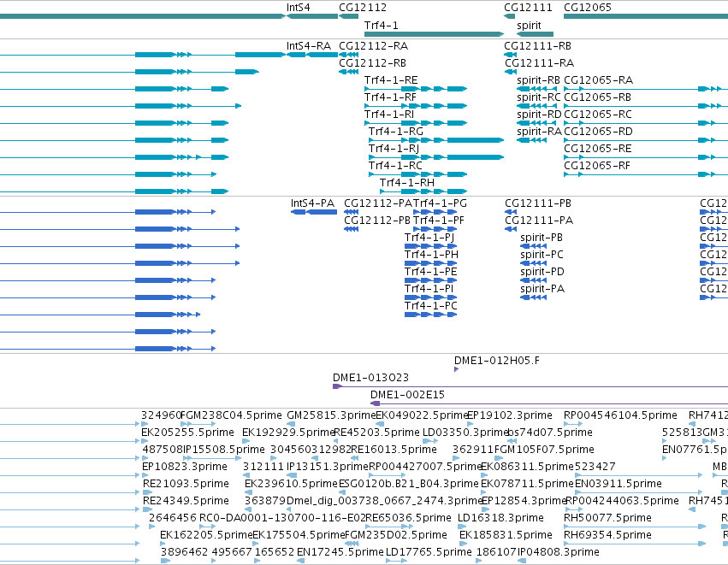Select the DME1-002E15 clone label

[x=407, y=395]
